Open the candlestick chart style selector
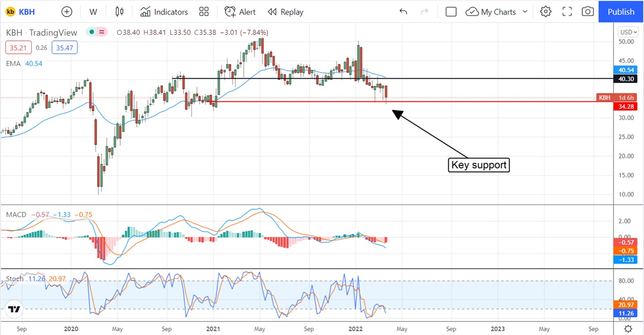Viewport: 644px width, 335px height. pyautogui.click(x=119, y=12)
